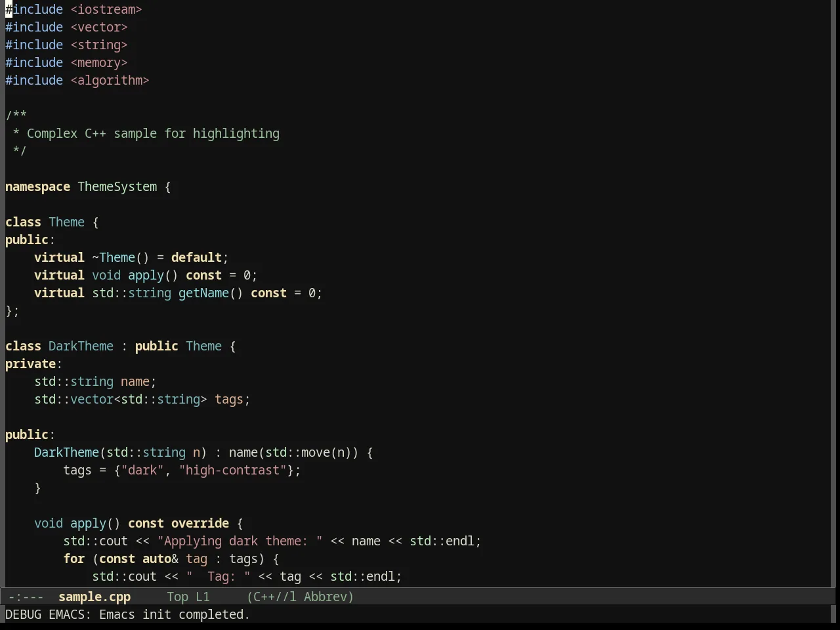Click the (C++//l Abbrev) mode indicator

pyautogui.click(x=301, y=597)
